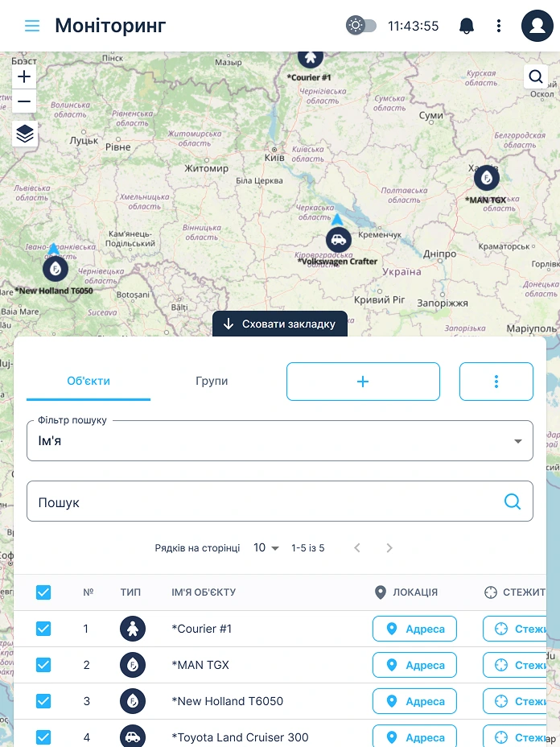This screenshot has height=747, width=560.
Task: Open the notifications bell
Action: click(x=467, y=26)
